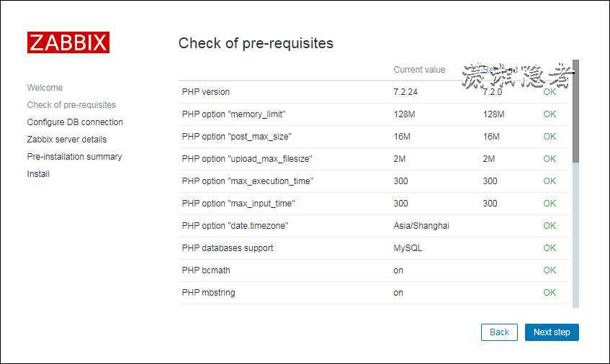Viewport: 610px width, 364px height.
Task: Click the OK status for memory_limit
Action: tap(550, 114)
